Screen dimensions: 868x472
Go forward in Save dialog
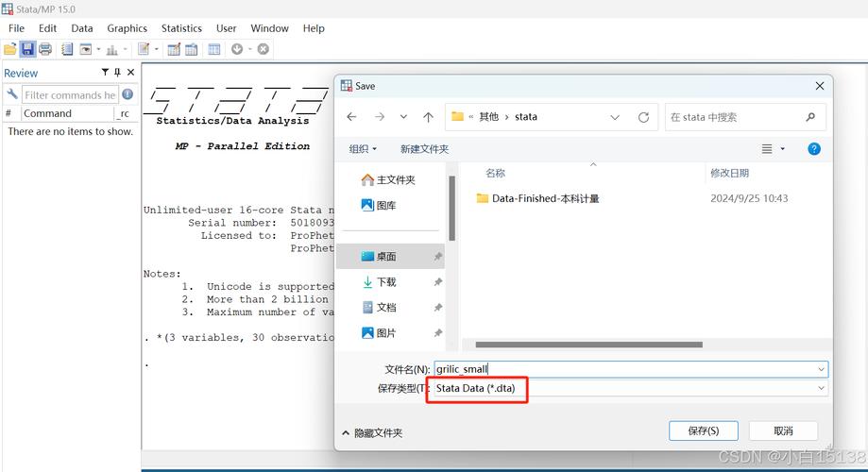379,117
